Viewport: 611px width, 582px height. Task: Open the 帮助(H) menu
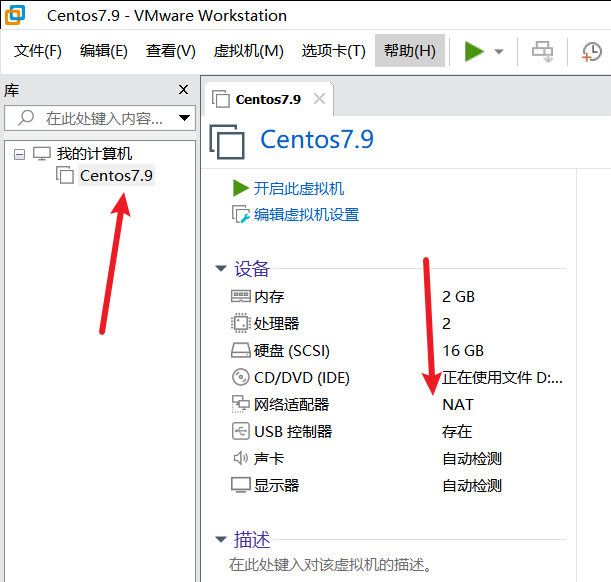click(410, 50)
